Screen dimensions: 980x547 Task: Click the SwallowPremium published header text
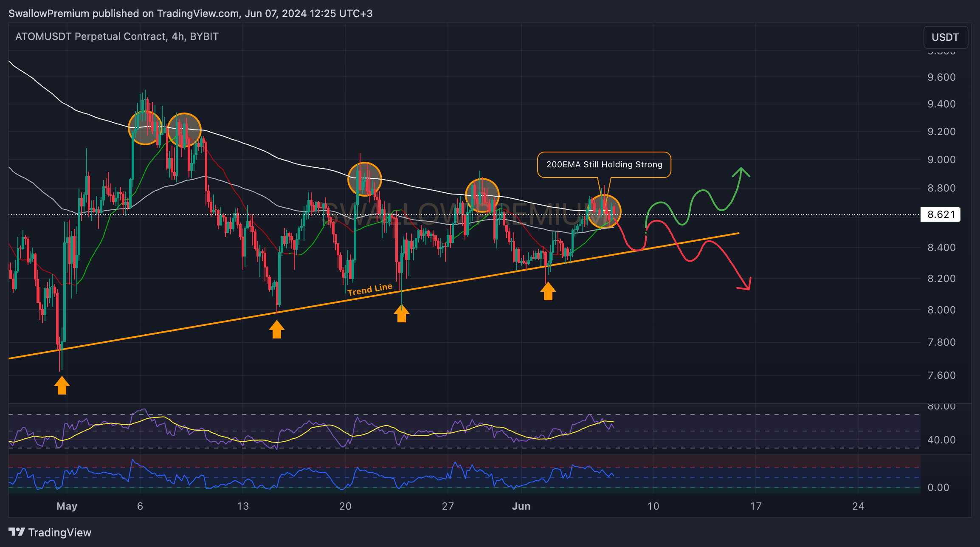point(191,14)
